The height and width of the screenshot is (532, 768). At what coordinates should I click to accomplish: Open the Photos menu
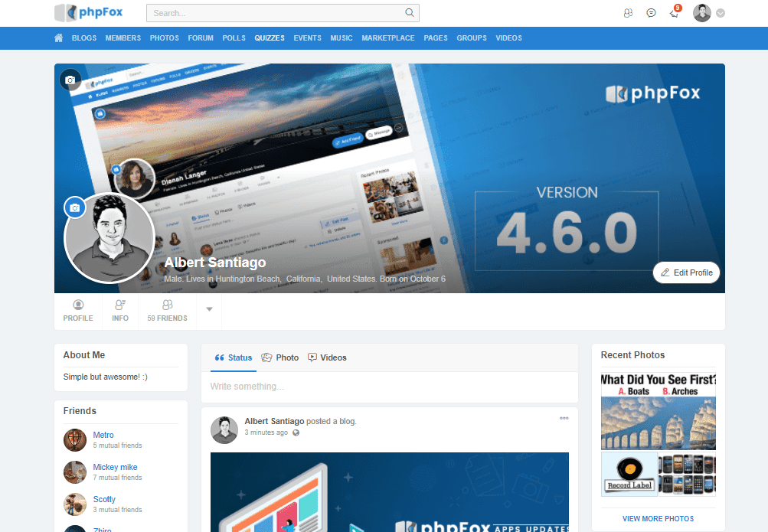pyautogui.click(x=164, y=38)
